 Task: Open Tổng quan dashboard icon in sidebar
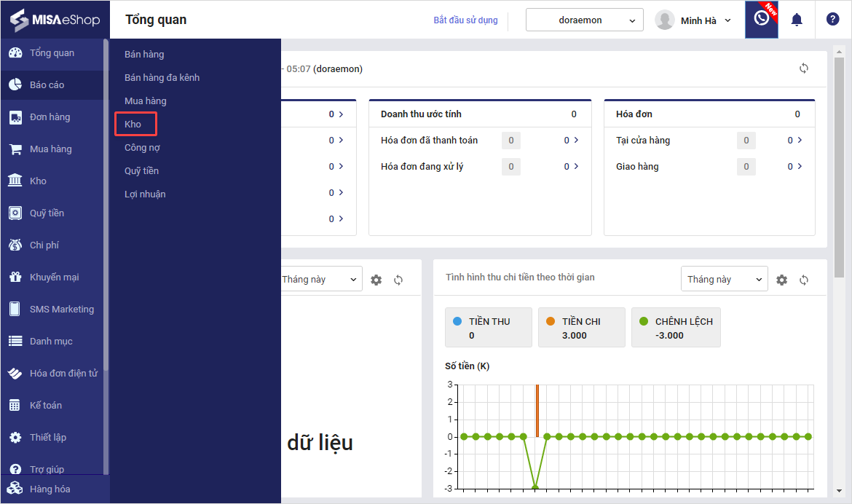(16, 52)
